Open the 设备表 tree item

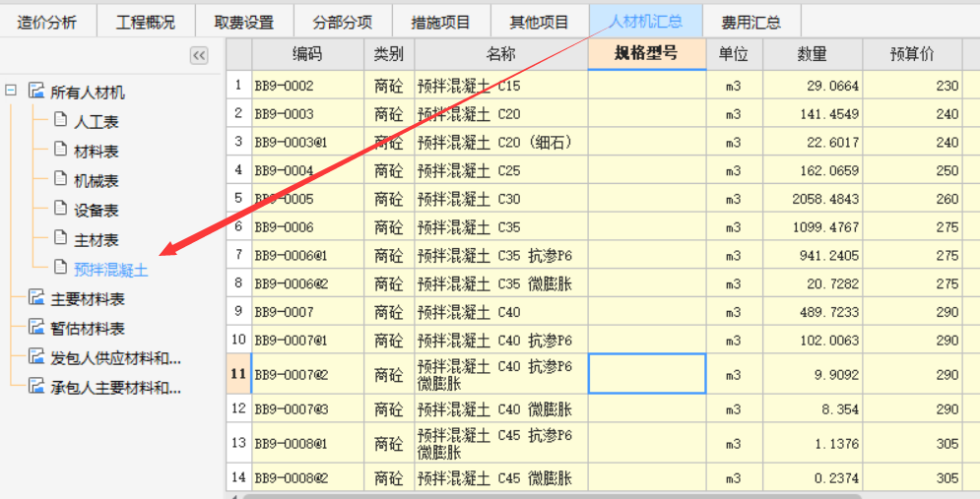pos(97,210)
